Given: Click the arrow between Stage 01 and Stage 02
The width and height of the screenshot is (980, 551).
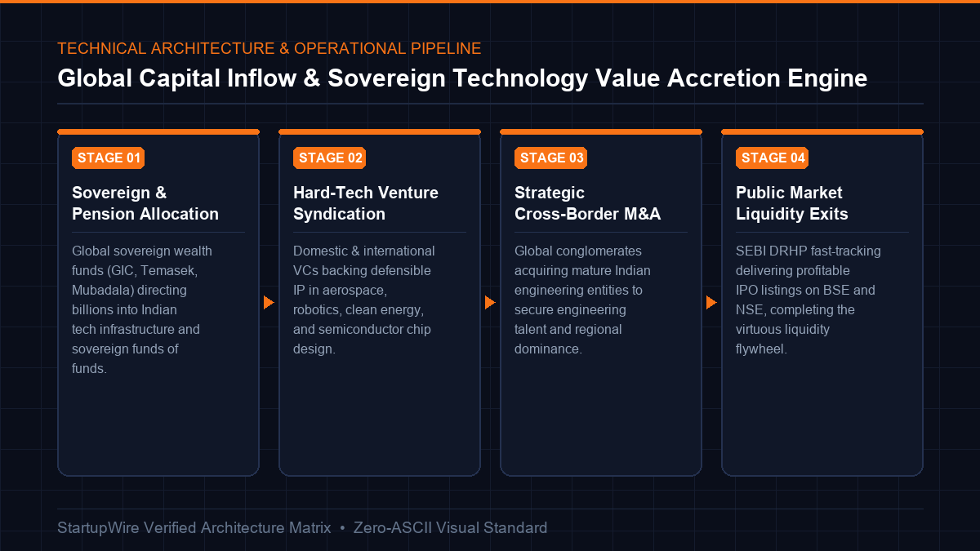Looking at the screenshot, I should pos(269,303).
